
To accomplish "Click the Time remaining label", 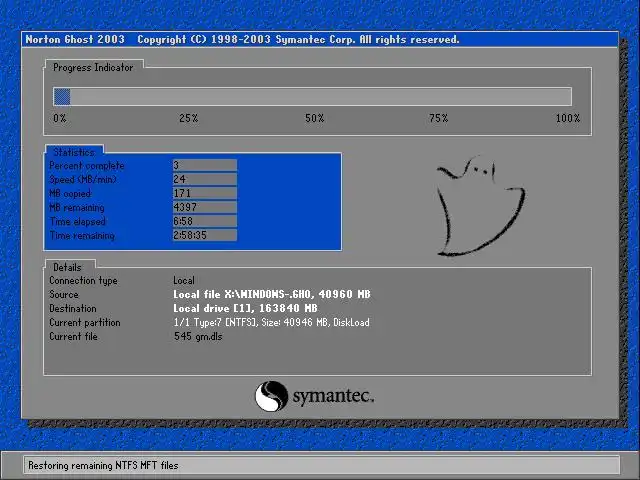I will click(x=82, y=236).
